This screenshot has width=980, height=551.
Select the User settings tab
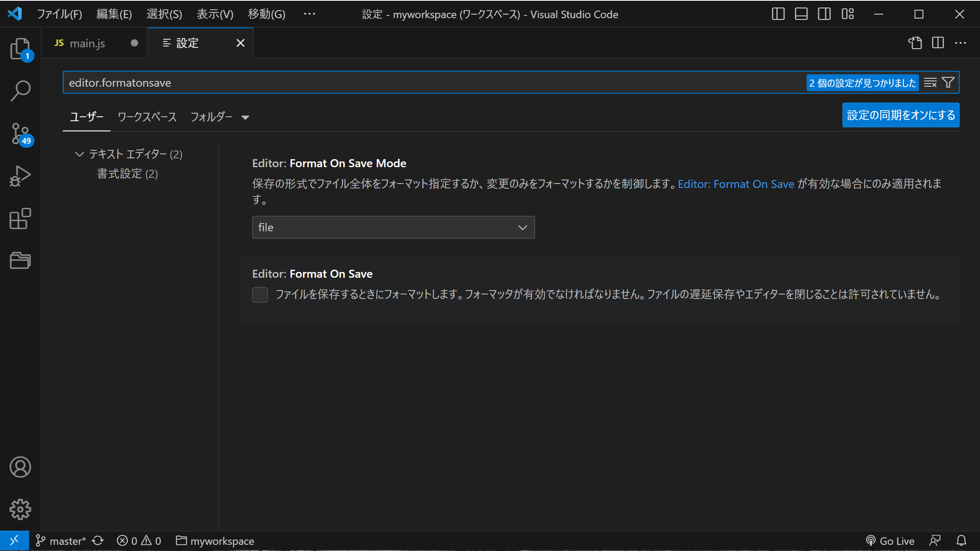(x=87, y=117)
